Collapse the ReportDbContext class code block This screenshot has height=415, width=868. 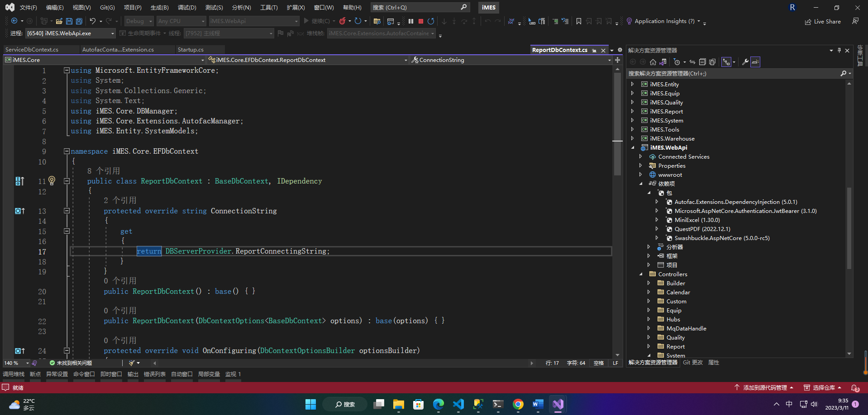(67, 181)
